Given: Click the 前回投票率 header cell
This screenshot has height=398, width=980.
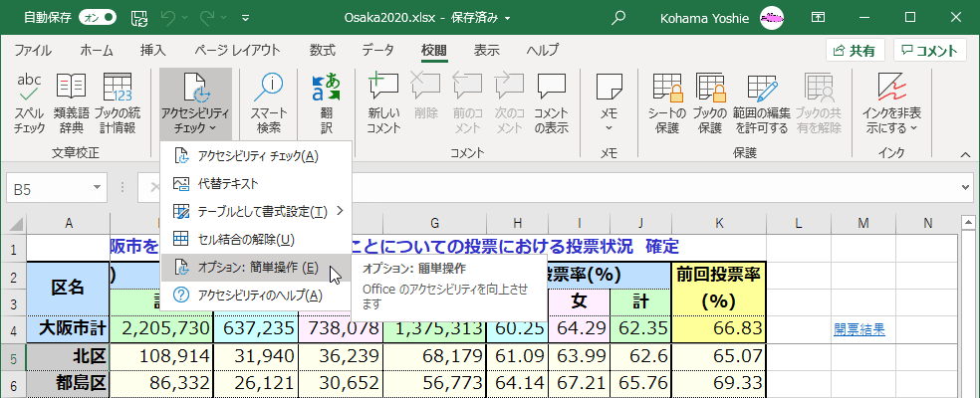Looking at the screenshot, I should pyautogui.click(x=719, y=288).
